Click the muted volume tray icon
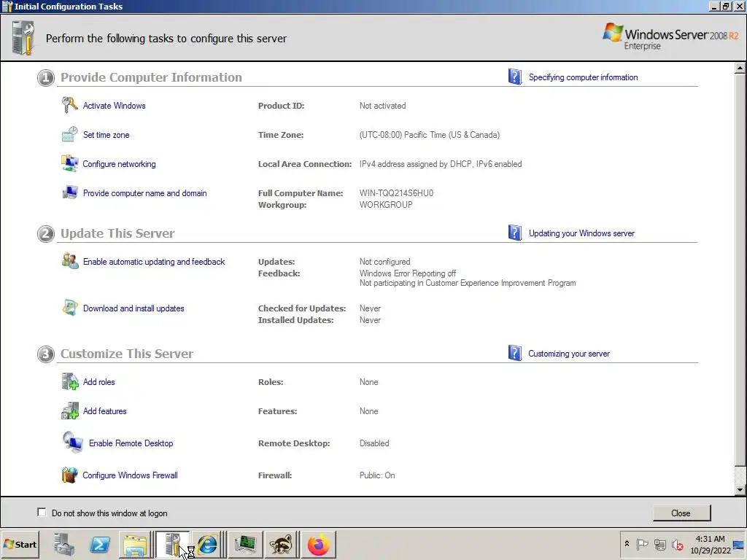Screen dimensions: 747x560 (678, 544)
